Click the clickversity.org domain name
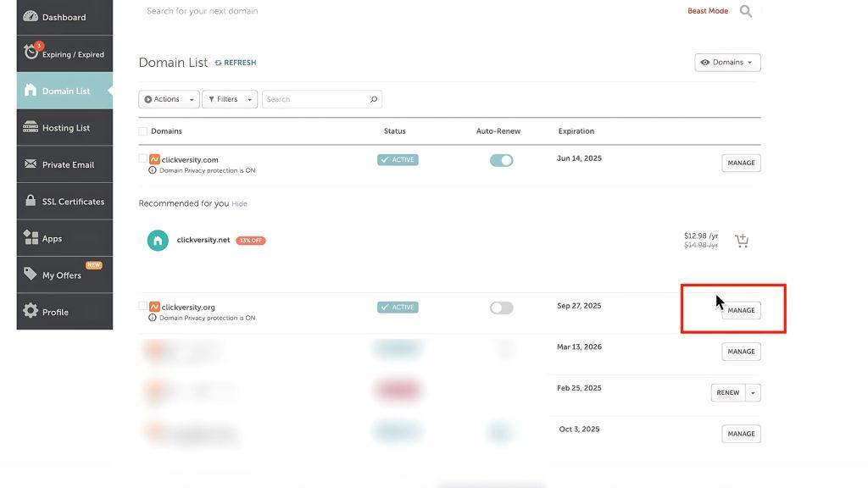 point(188,307)
